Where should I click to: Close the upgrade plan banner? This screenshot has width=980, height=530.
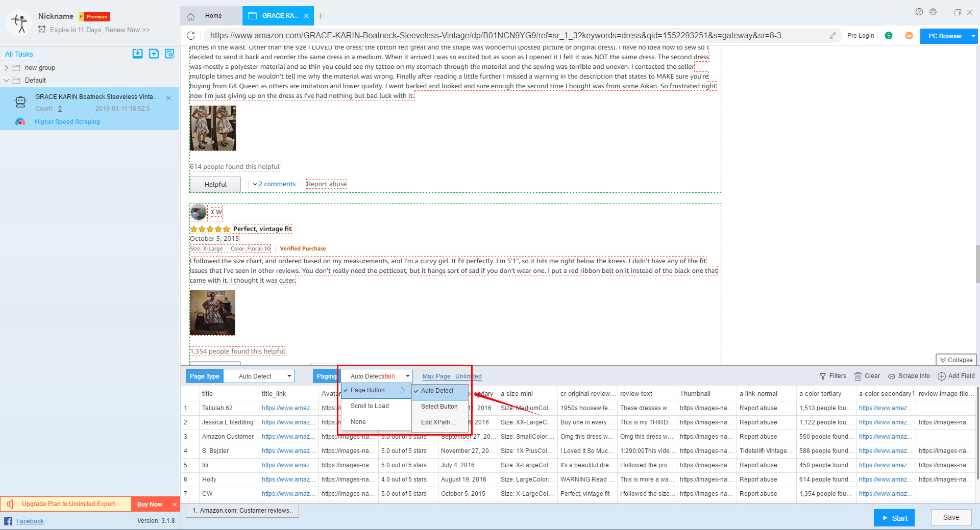pos(175,504)
